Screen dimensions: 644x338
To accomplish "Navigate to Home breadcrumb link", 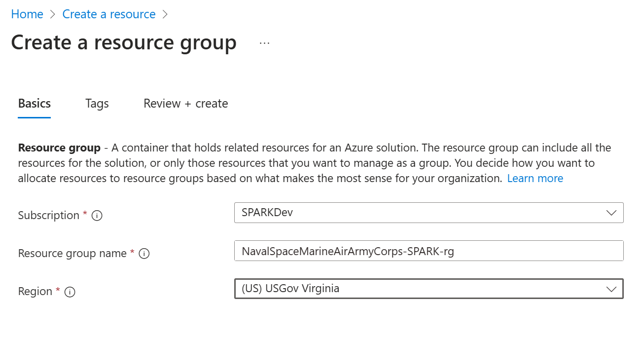I will coord(27,14).
